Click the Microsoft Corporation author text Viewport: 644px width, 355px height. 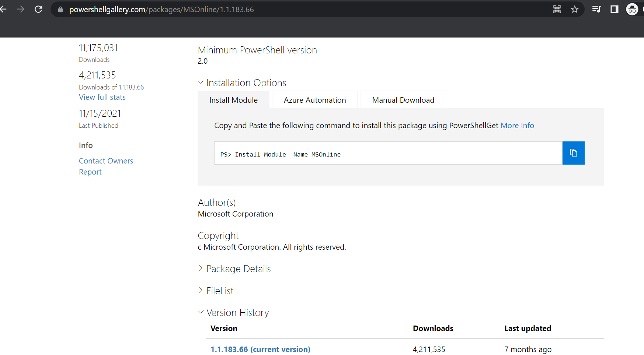point(236,214)
